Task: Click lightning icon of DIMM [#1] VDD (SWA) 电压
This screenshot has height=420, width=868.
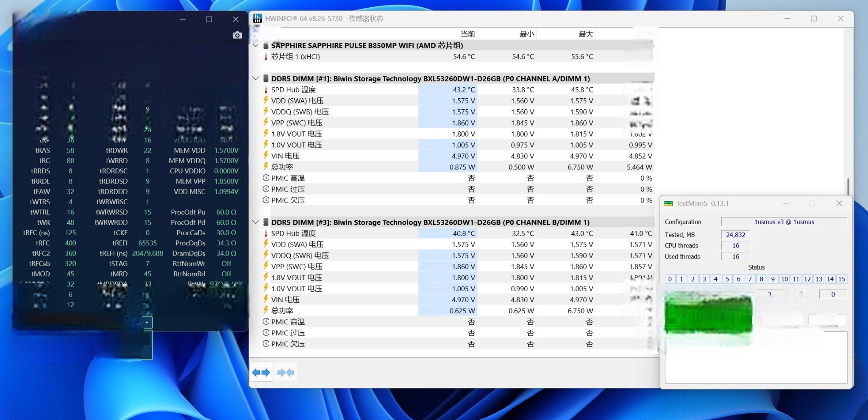Action: [266, 100]
